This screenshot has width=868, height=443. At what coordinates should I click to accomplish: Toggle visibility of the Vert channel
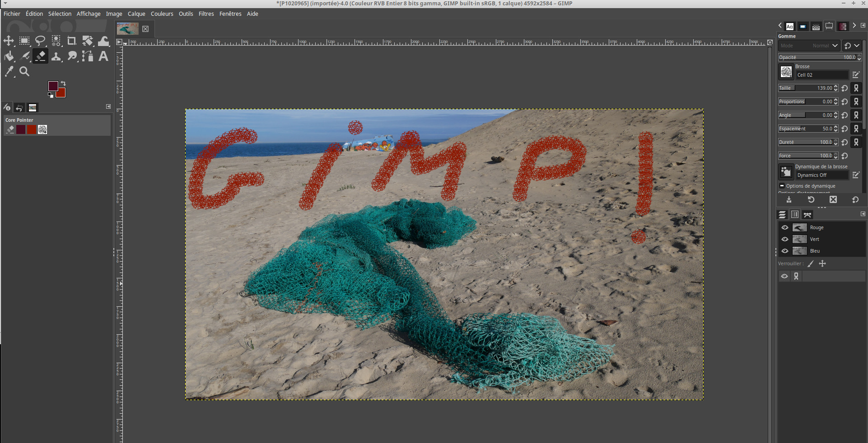point(785,240)
